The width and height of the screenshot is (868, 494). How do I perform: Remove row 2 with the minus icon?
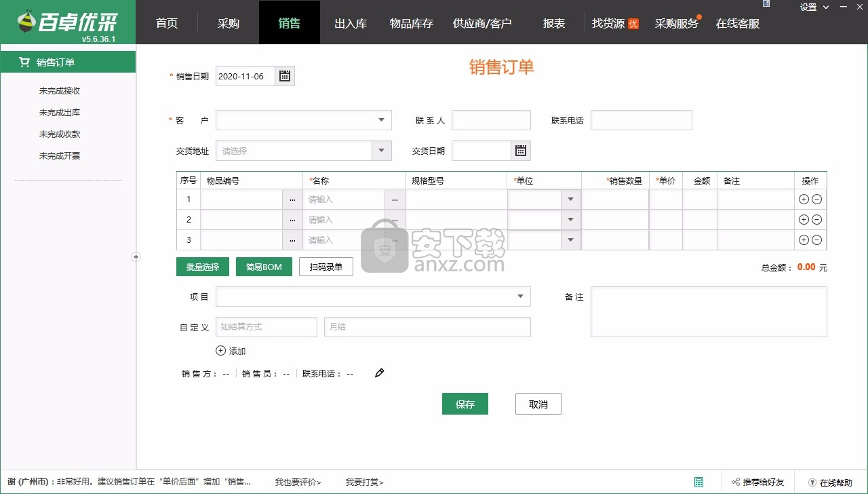pyautogui.click(x=817, y=220)
